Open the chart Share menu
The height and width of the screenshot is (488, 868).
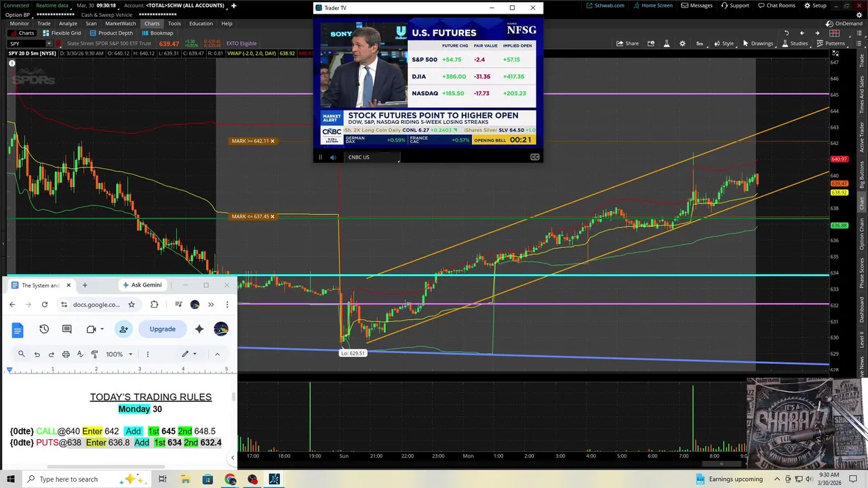pos(627,43)
